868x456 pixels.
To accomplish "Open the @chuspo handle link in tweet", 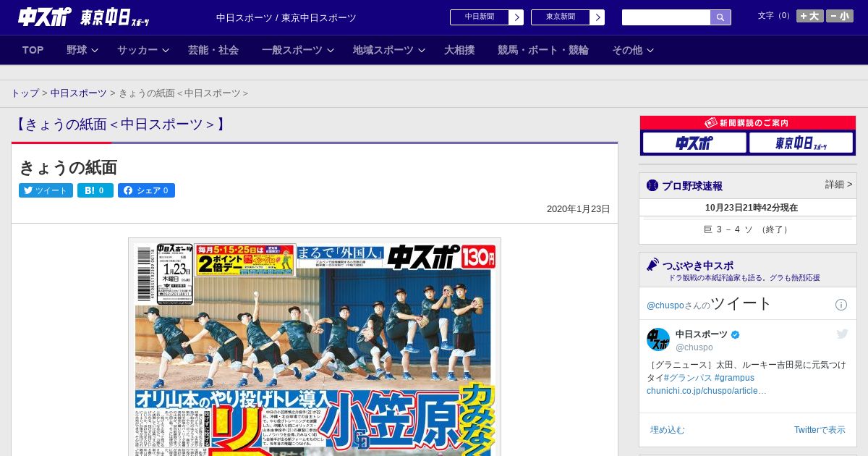I will point(694,347).
